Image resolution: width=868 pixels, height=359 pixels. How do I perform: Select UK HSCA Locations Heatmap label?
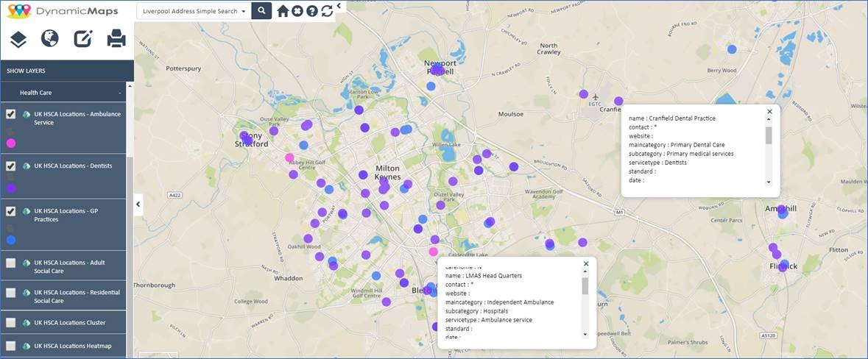(73, 346)
